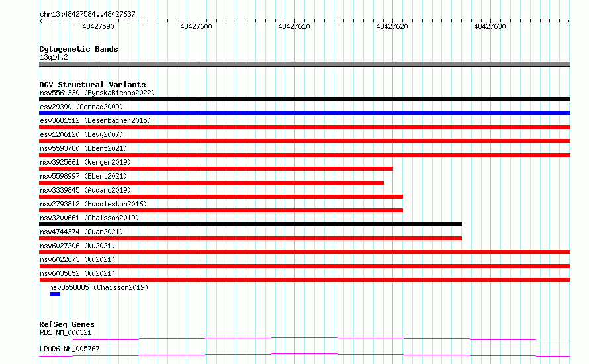589x364 pixels.
Task: Select the nsv2793812 (Huddleston2016) red bar
Action: click(221, 210)
